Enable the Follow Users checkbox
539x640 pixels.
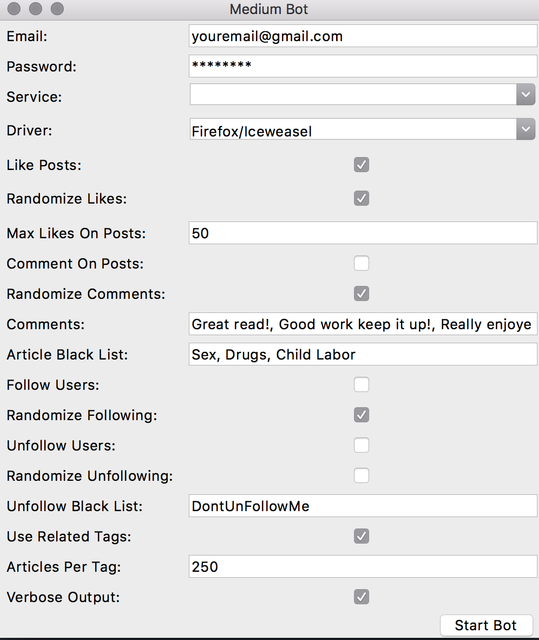click(362, 384)
